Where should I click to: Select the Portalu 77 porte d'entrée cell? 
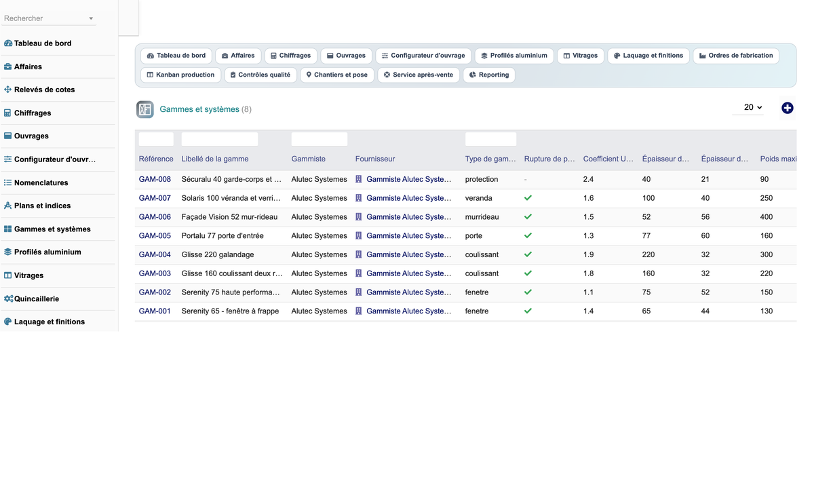click(x=222, y=235)
